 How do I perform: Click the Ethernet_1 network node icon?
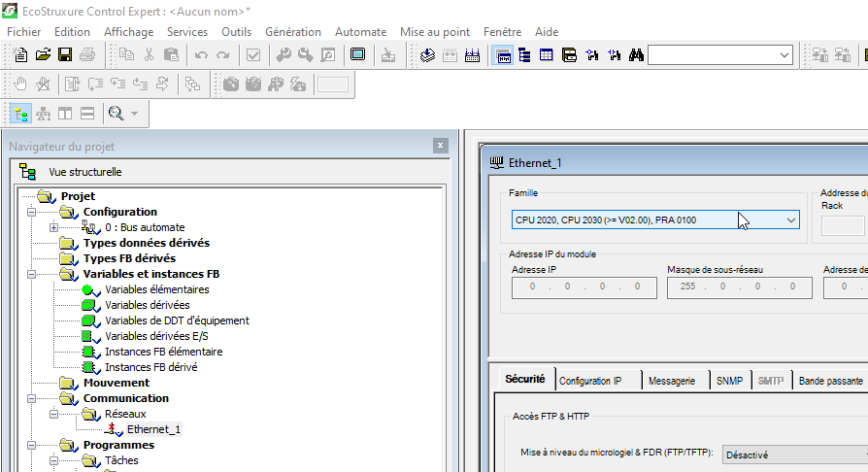point(115,429)
